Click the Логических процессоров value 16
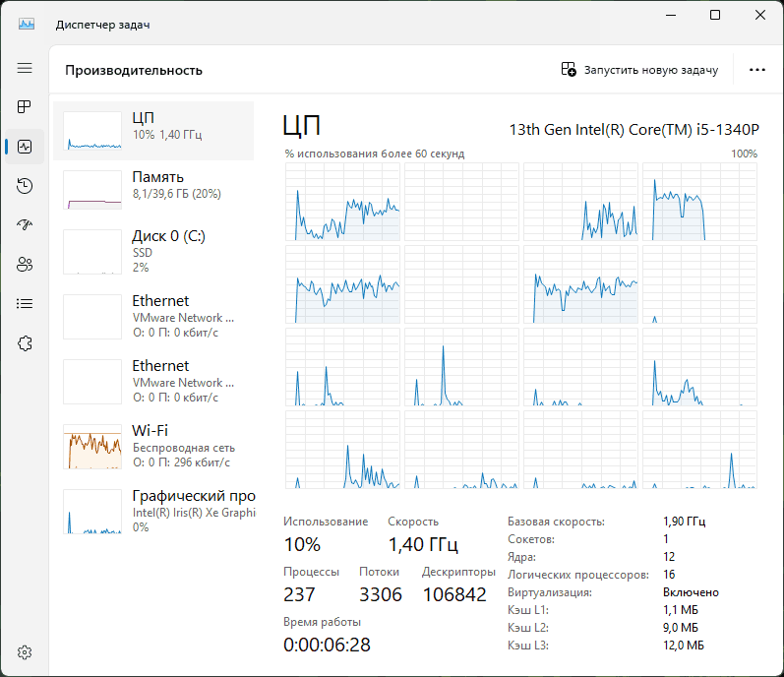This screenshot has width=784, height=677. tap(669, 575)
